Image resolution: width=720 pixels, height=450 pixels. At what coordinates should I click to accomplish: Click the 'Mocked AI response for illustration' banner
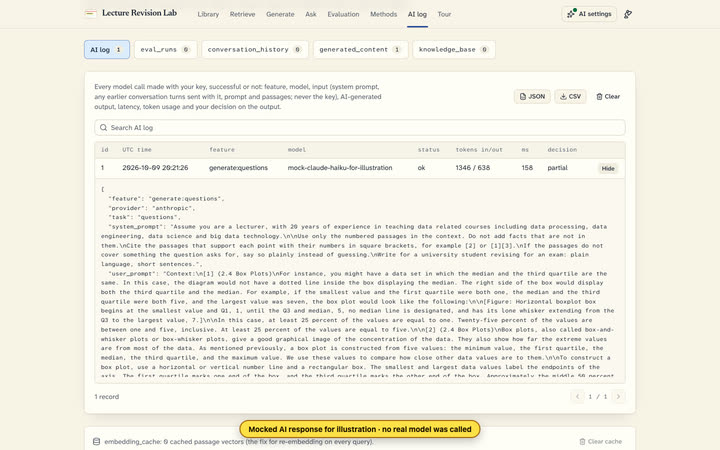(x=360, y=429)
